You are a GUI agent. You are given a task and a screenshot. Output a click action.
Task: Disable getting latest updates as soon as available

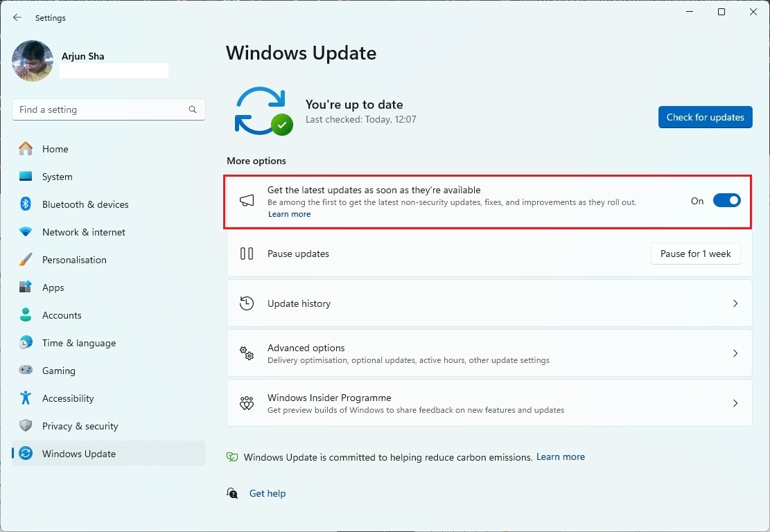click(x=726, y=200)
